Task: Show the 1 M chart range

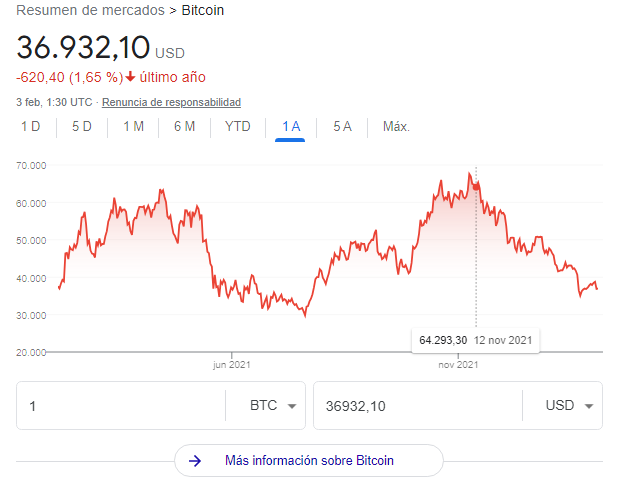Action: pyautogui.click(x=134, y=126)
